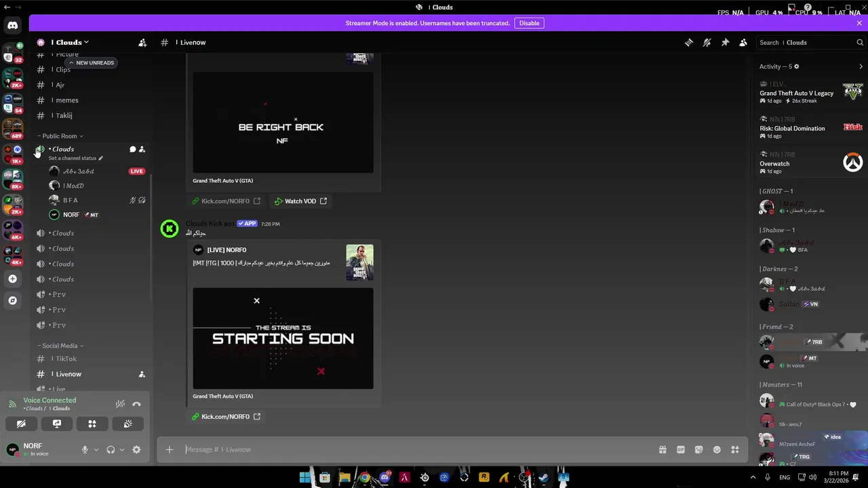Click the Activity settings gear icon
The height and width of the screenshot is (488, 868).
796,66
